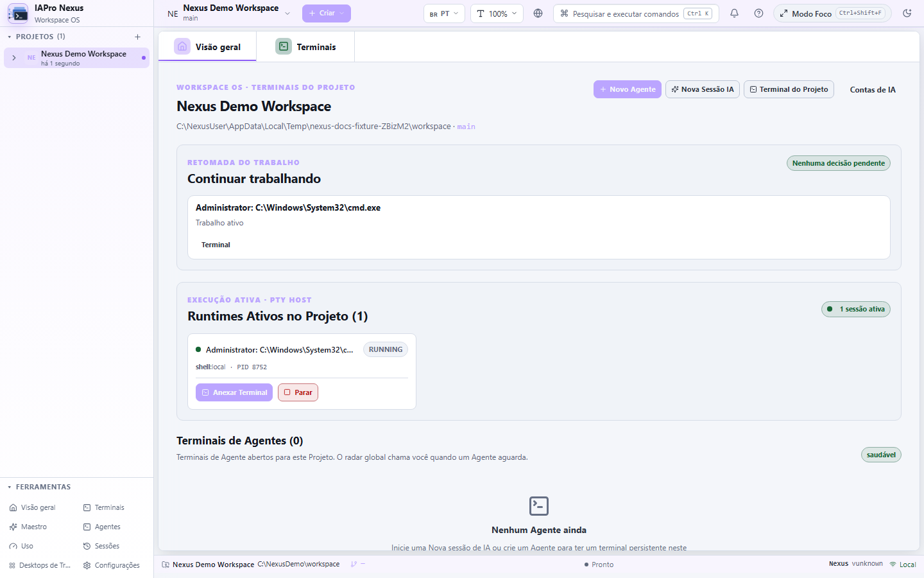Open help with the question mark icon
The width and height of the screenshot is (924, 578).
click(759, 13)
